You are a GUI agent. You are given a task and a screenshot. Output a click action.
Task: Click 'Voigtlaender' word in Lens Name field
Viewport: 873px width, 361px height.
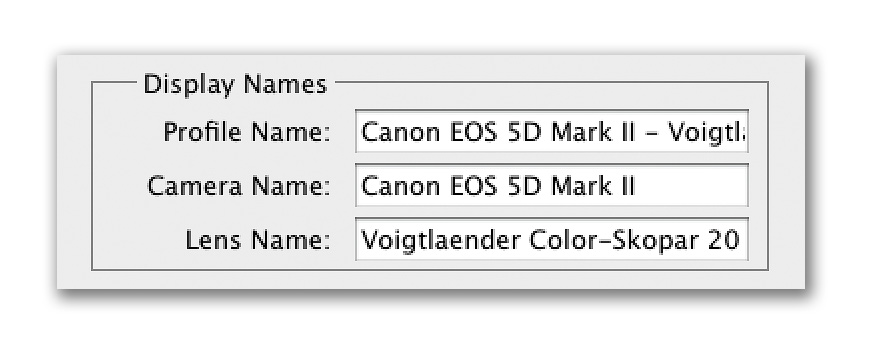442,241
